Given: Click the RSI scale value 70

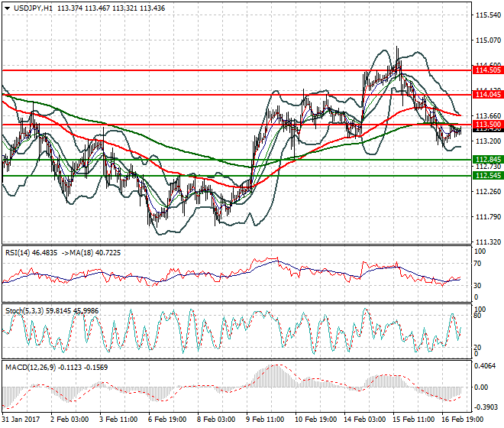Looking at the screenshot, I should [477, 264].
